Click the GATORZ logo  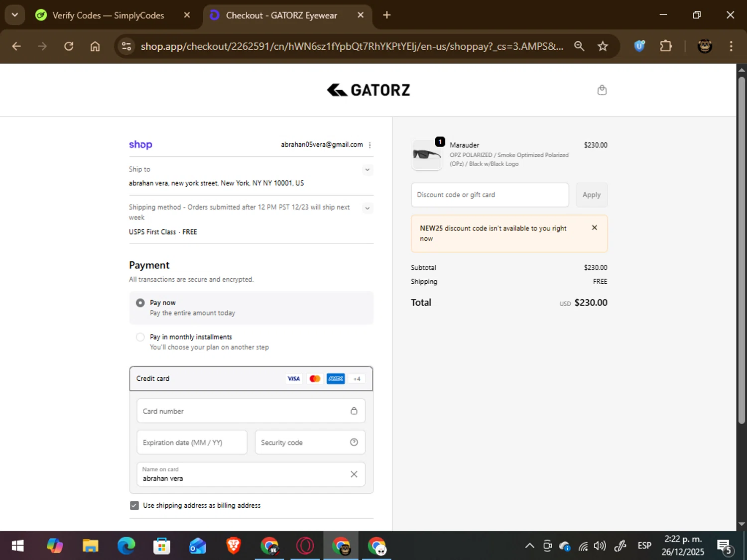click(369, 90)
